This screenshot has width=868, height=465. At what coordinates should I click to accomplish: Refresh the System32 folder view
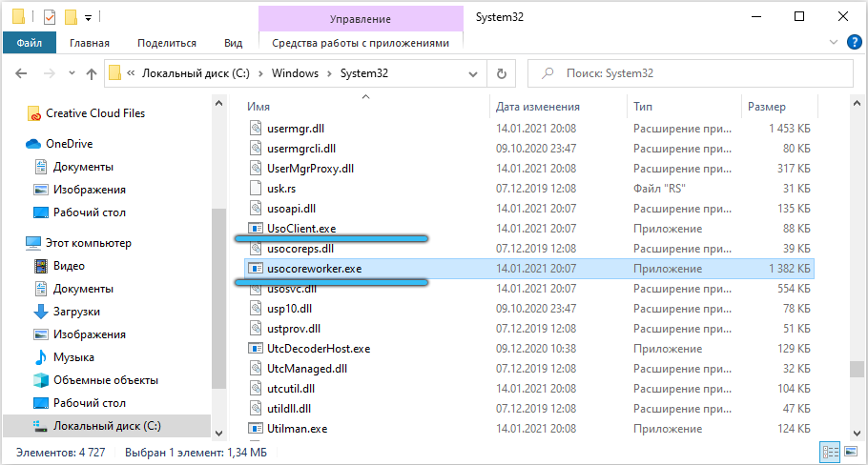501,73
